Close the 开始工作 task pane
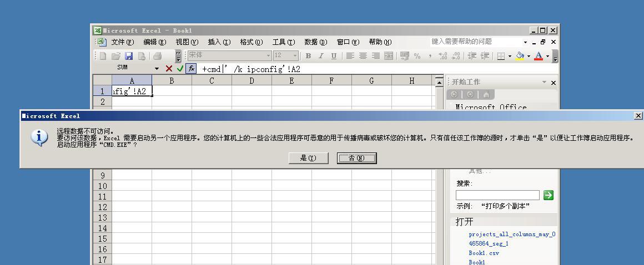 [x=554, y=83]
